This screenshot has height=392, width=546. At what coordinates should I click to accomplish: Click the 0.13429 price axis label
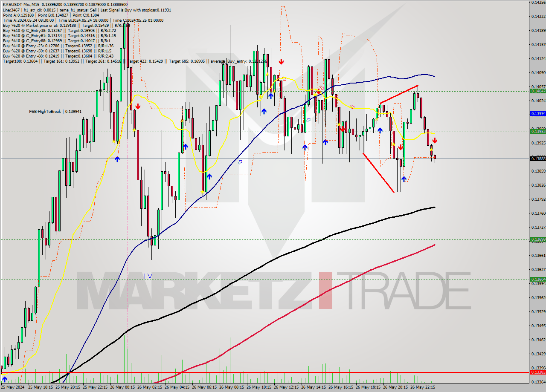538,354
